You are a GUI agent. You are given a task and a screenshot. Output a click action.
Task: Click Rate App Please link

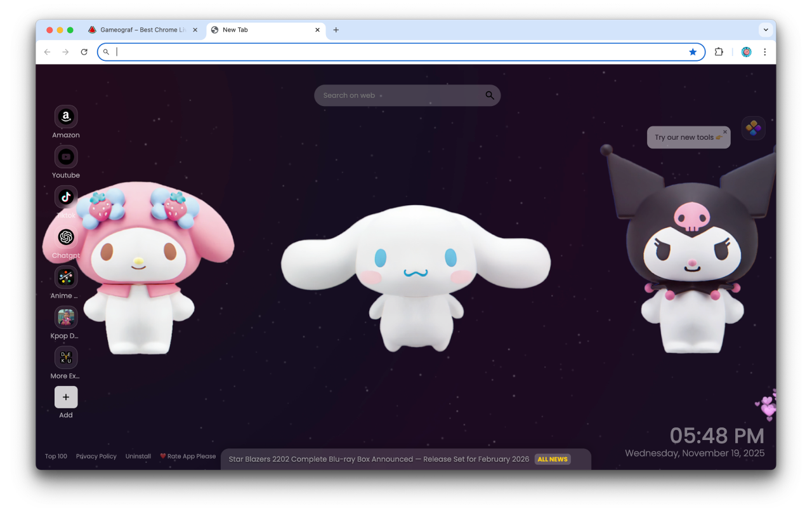[188, 457]
